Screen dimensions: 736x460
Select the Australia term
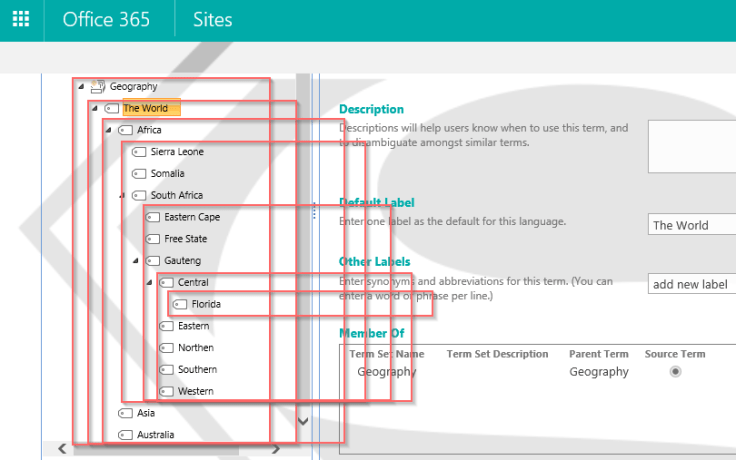click(156, 435)
